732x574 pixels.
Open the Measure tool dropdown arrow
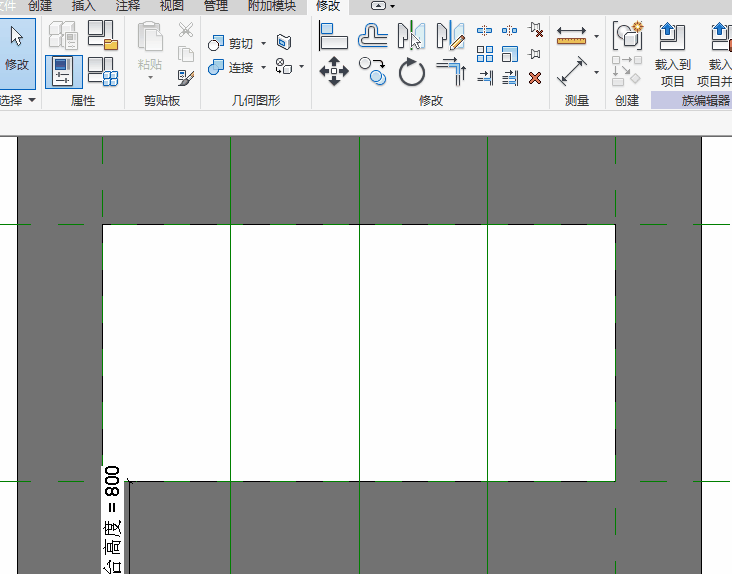596,36
